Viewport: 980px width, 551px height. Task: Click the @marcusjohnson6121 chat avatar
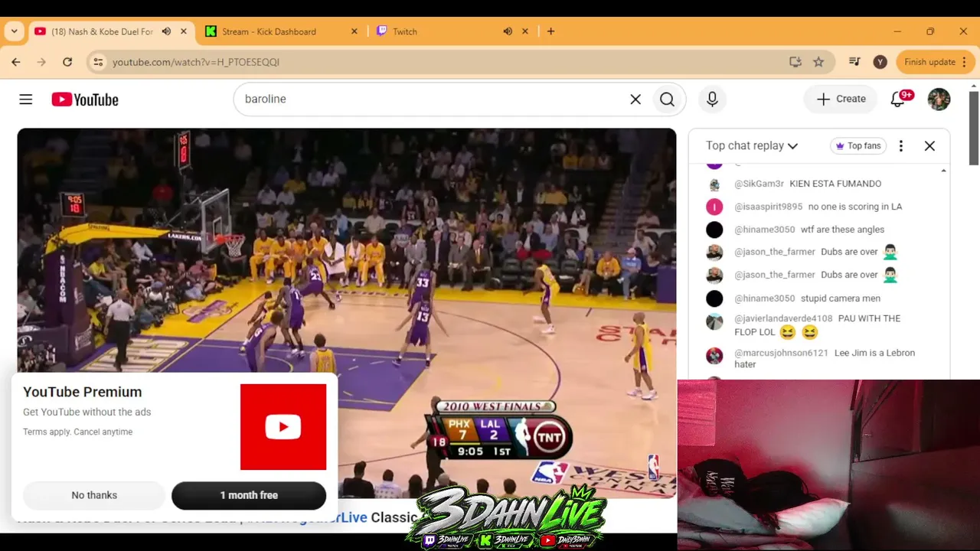[714, 356]
